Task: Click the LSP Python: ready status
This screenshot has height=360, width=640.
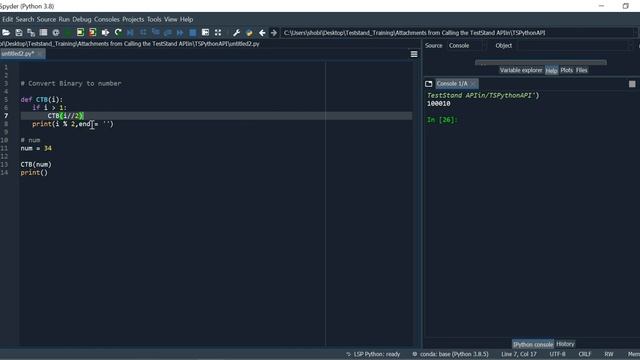Action: coord(373,354)
